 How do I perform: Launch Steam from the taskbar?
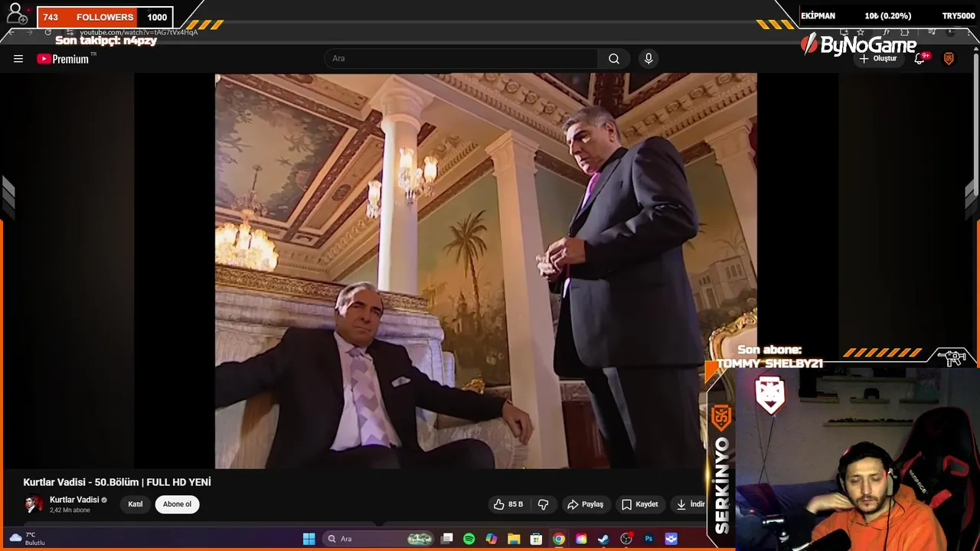(x=603, y=539)
